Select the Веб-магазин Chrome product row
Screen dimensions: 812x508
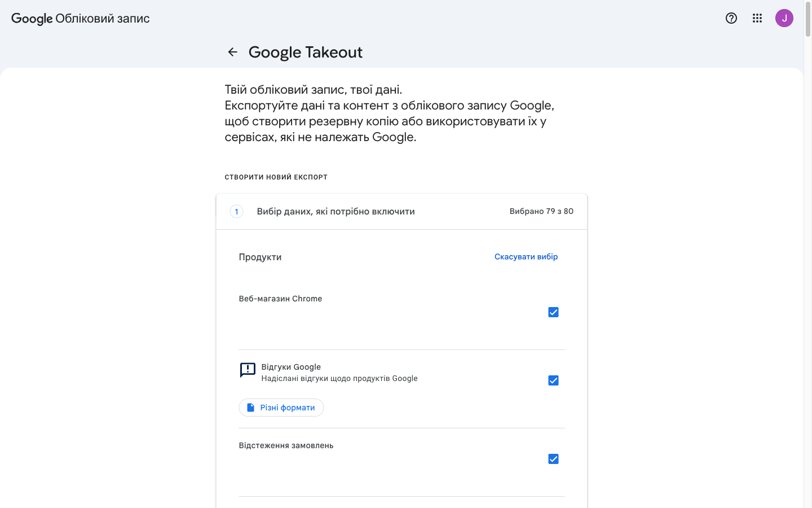[x=280, y=299]
